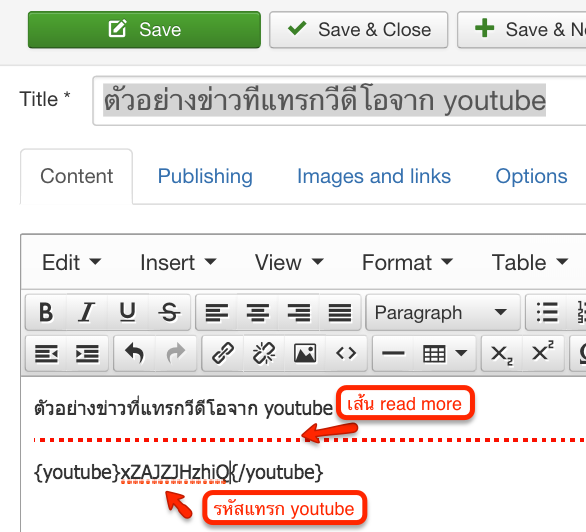Open the editor View menu
The width and height of the screenshot is (586, 532).
[289, 262]
